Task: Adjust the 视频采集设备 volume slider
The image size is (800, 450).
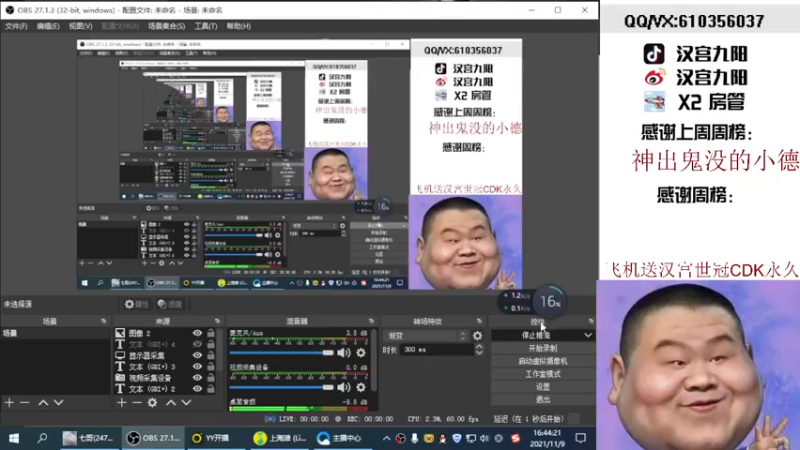Action: [281, 387]
